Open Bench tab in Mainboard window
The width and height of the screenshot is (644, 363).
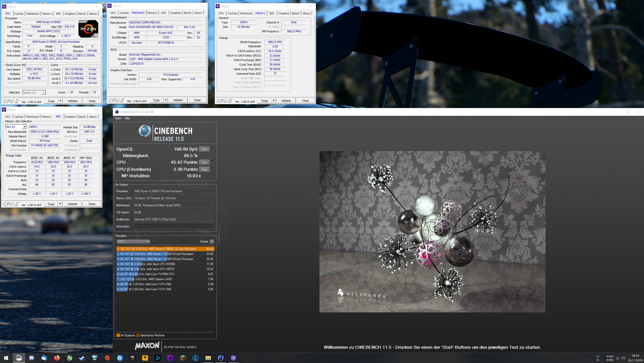[188, 13]
